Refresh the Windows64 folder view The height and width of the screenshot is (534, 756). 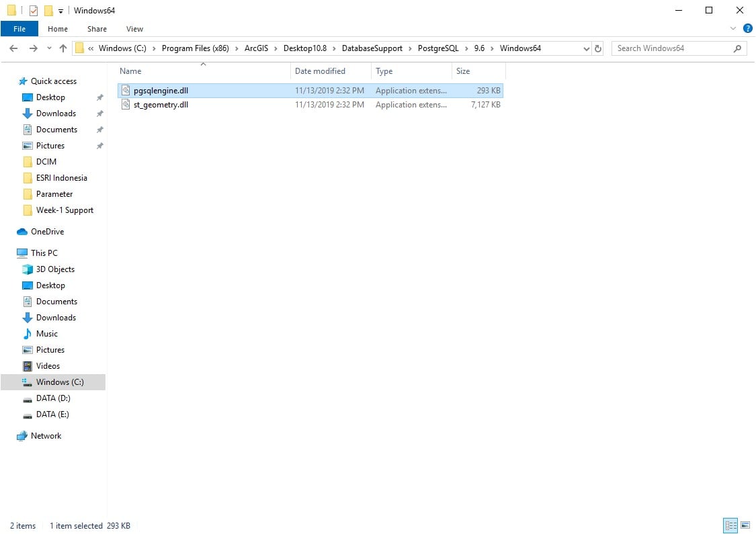pos(598,48)
